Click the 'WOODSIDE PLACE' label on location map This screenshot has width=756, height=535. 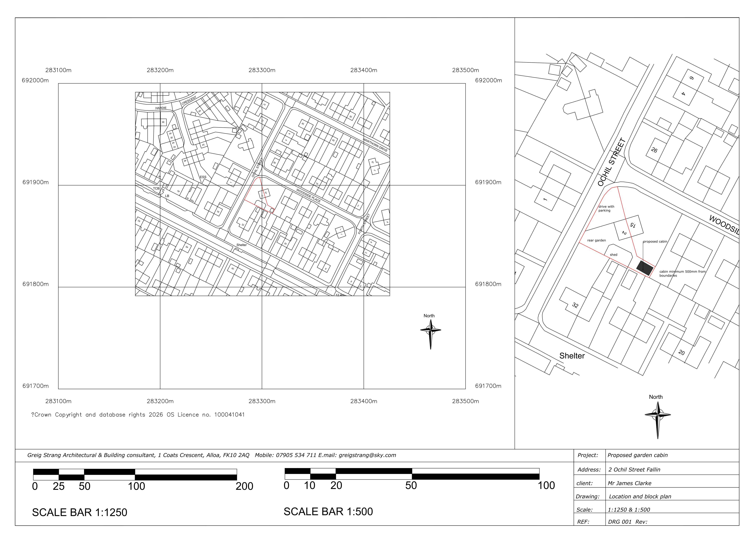(x=308, y=196)
